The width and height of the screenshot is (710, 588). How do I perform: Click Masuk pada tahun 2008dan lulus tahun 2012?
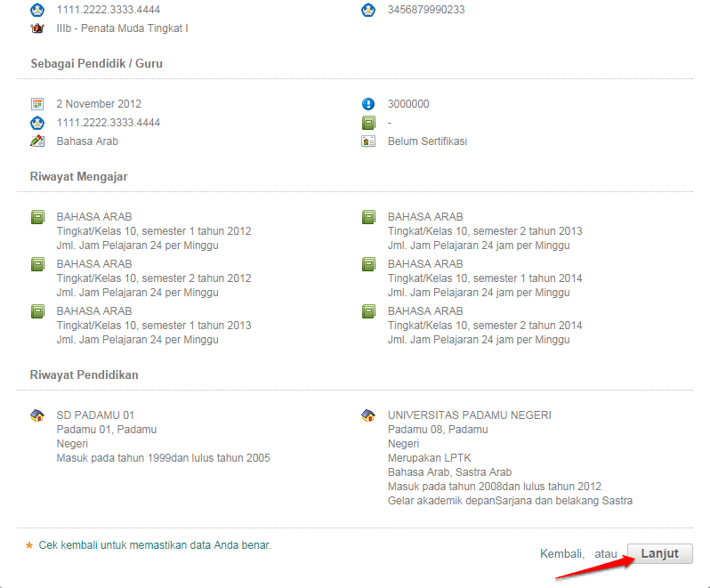tap(495, 487)
